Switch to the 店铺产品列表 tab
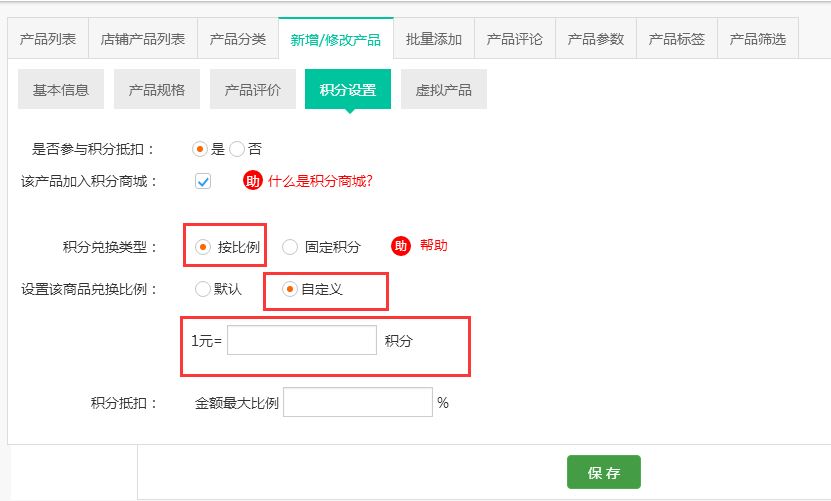The image size is (831, 501). coord(143,40)
